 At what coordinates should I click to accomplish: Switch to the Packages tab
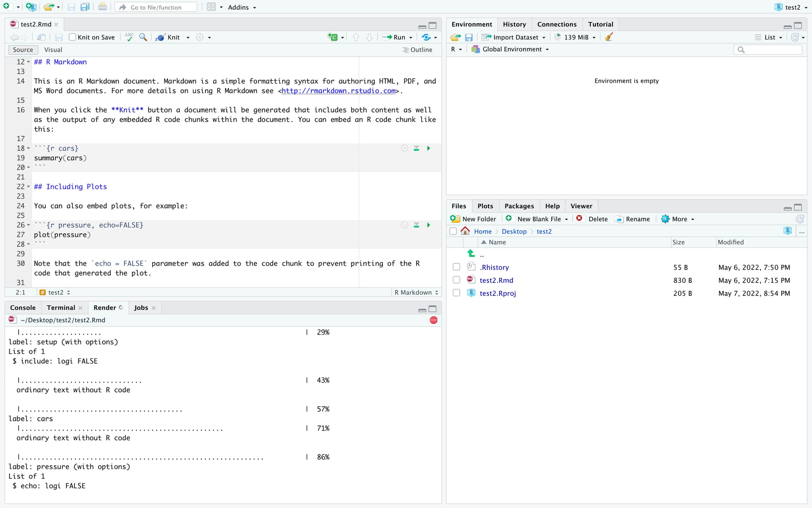[x=519, y=206]
